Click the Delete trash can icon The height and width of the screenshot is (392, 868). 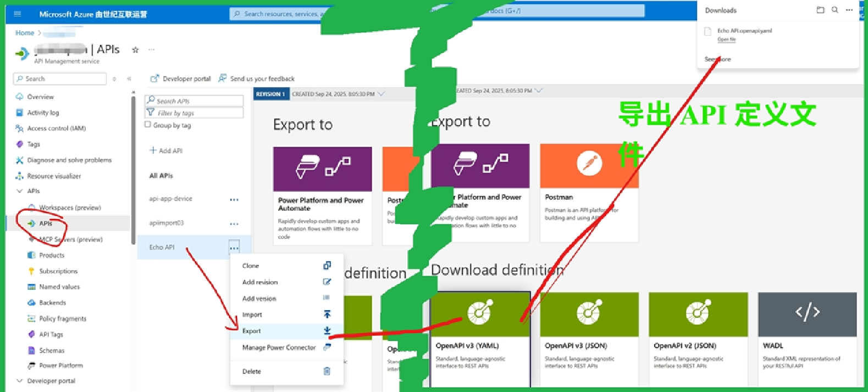pyautogui.click(x=327, y=371)
